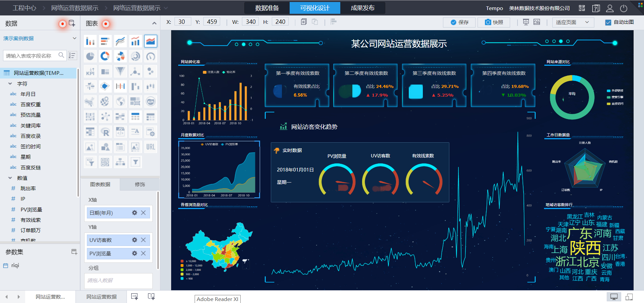Click the QR code component icon

[x=105, y=162]
